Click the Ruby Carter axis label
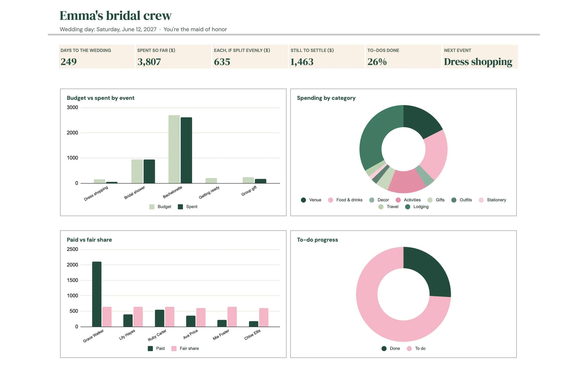This screenshot has height=368, width=588. pyautogui.click(x=157, y=335)
